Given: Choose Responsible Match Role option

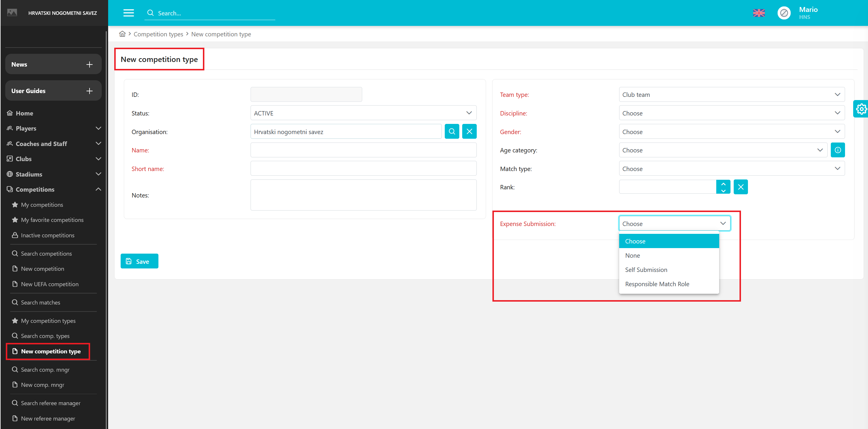Looking at the screenshot, I should [657, 284].
